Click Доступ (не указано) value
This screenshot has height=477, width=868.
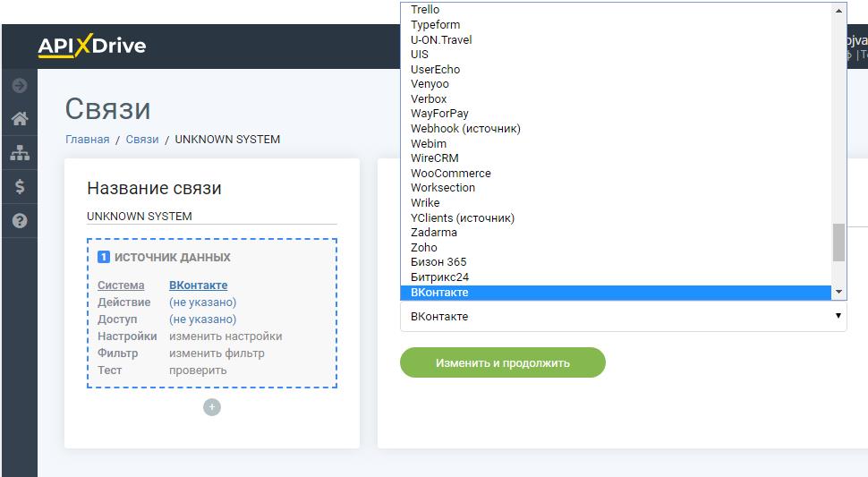coord(202,319)
